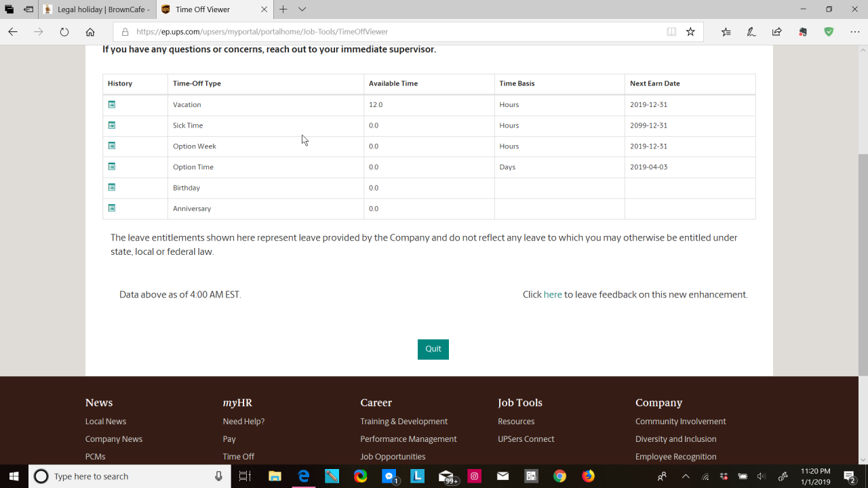
Task: Open history for the Sick Time row
Action: (x=112, y=125)
